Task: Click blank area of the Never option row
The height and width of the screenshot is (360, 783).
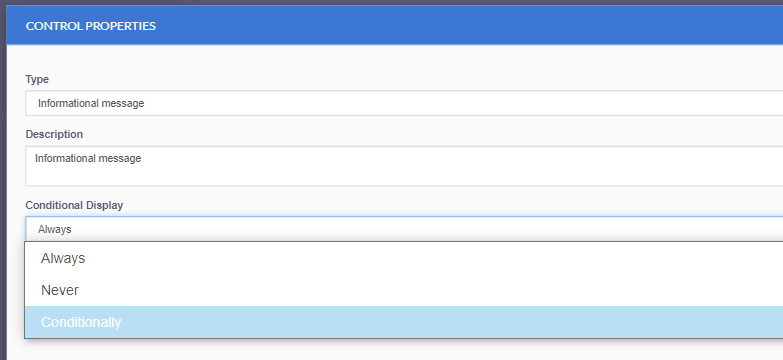Action: pyautogui.click(x=449, y=290)
